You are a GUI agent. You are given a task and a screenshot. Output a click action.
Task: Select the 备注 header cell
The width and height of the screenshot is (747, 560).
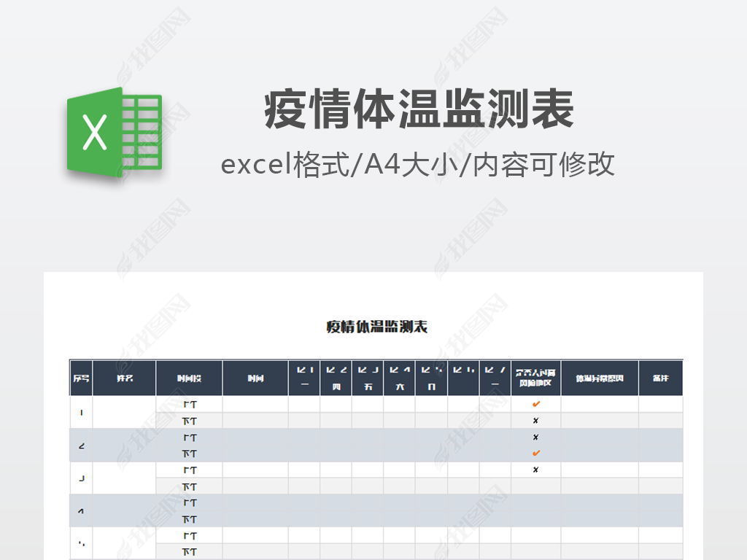661,378
